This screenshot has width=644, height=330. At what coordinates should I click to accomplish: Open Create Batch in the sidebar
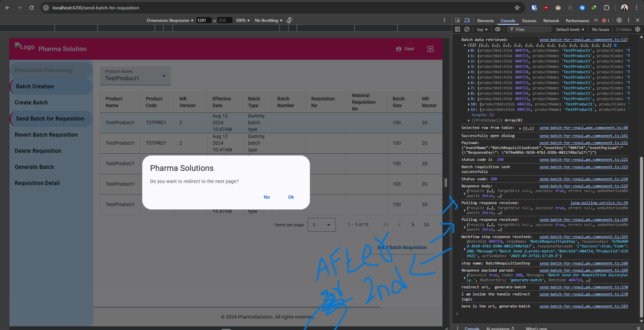(x=31, y=103)
